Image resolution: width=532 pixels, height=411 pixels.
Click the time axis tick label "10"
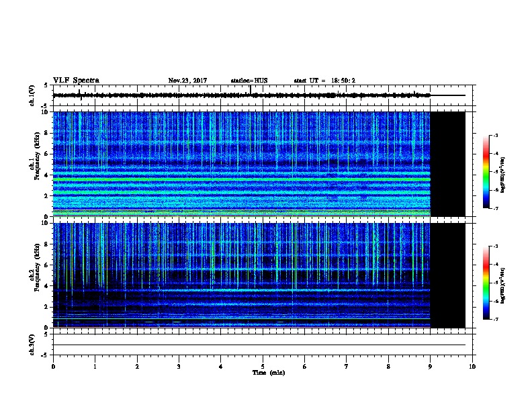(x=472, y=366)
